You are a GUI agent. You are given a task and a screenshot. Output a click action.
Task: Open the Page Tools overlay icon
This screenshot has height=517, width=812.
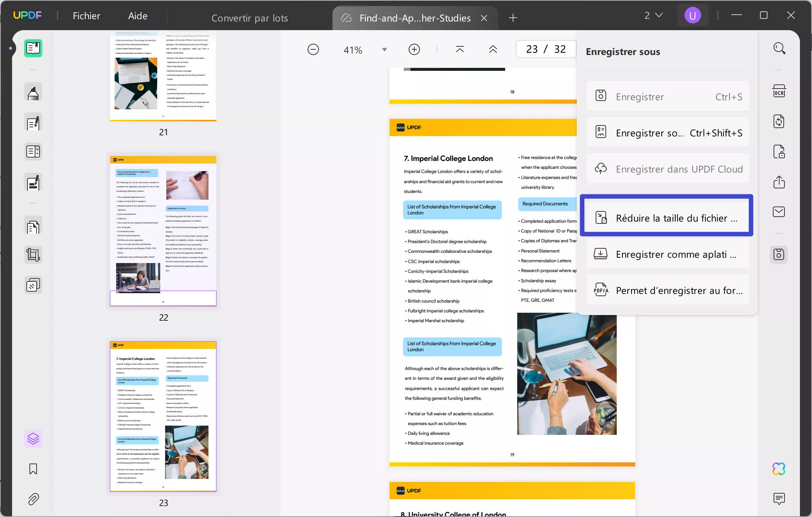[33, 285]
